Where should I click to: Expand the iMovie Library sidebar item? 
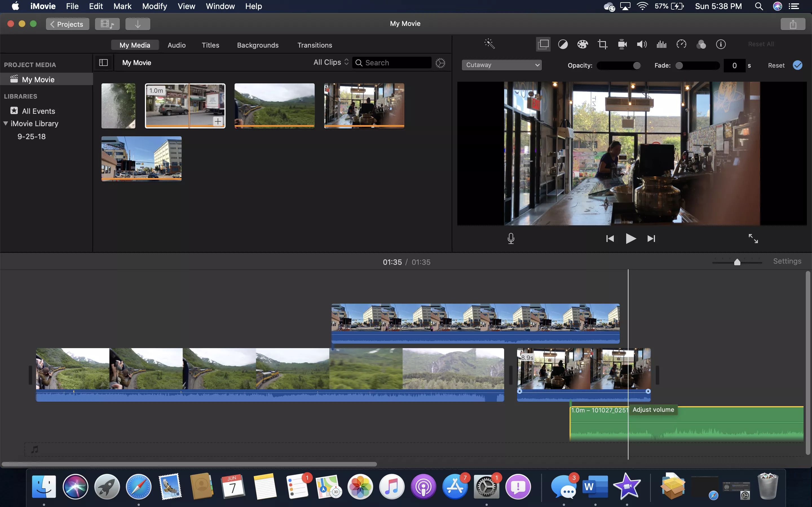tap(6, 123)
